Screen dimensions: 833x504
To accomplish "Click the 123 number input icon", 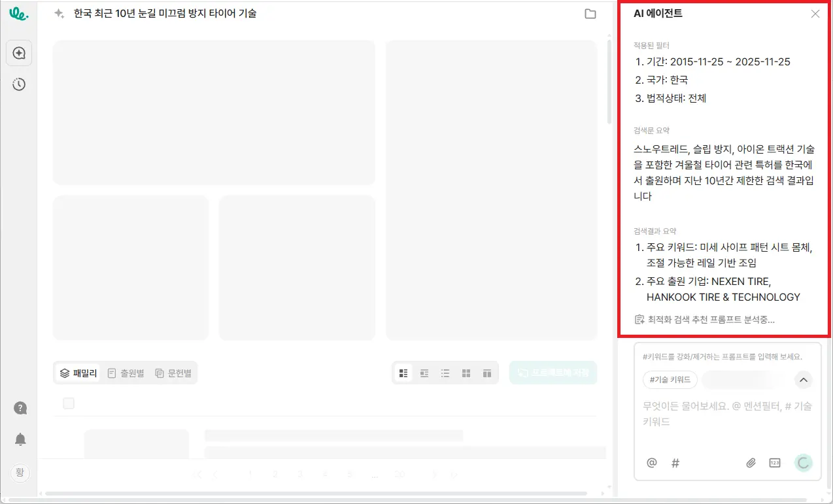I will coord(775,463).
